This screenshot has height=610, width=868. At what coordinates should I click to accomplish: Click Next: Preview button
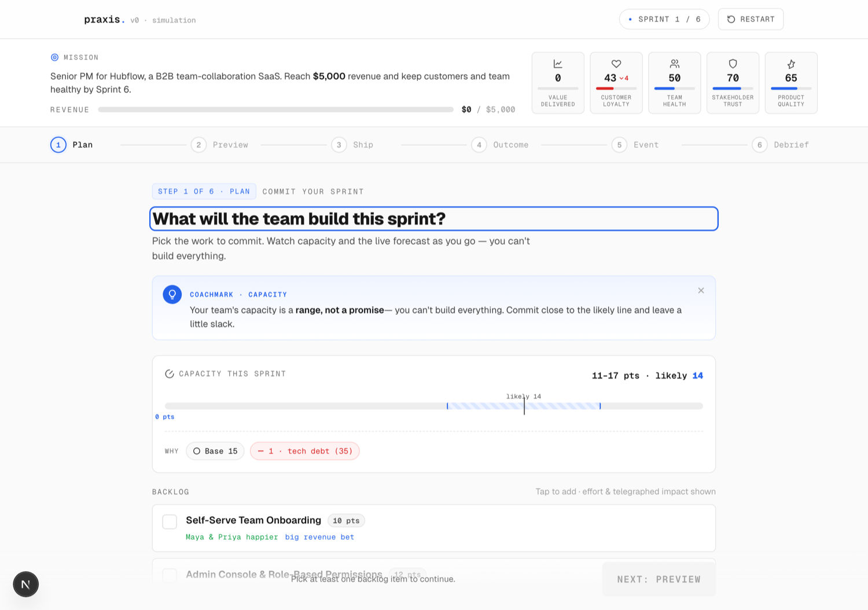659,579
